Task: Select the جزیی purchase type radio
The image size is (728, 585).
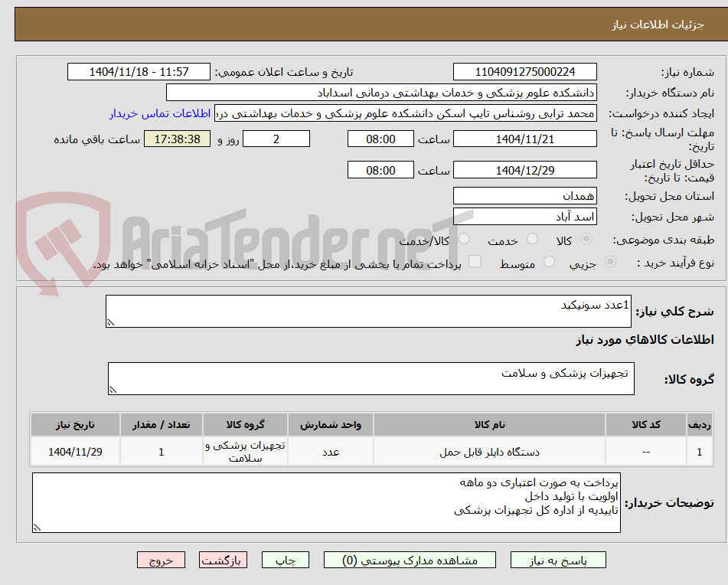Action: point(610,262)
